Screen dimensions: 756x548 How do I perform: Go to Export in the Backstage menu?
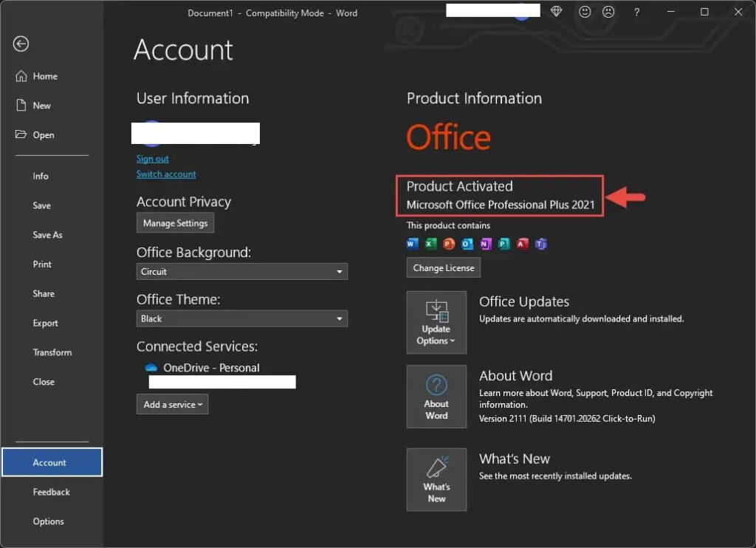coord(46,323)
